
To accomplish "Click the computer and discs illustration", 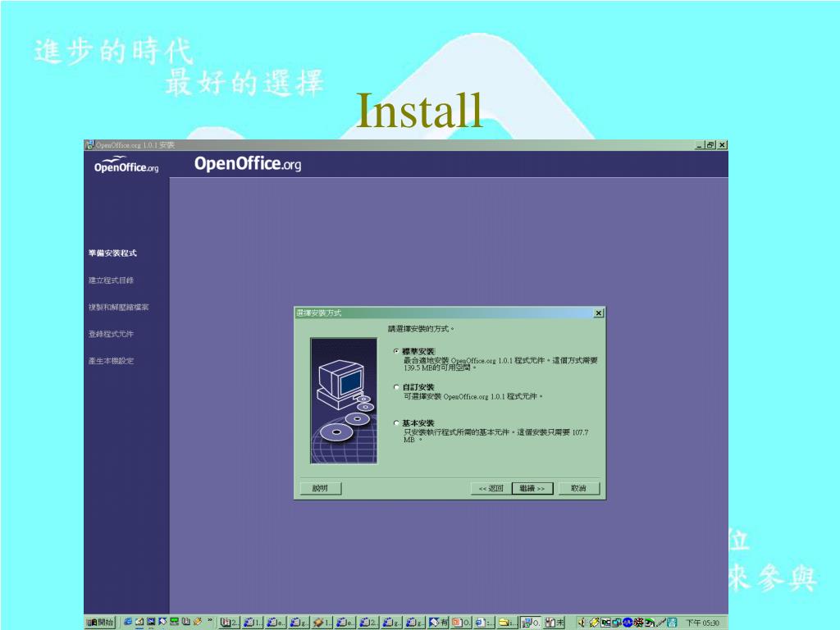I will (344, 400).
